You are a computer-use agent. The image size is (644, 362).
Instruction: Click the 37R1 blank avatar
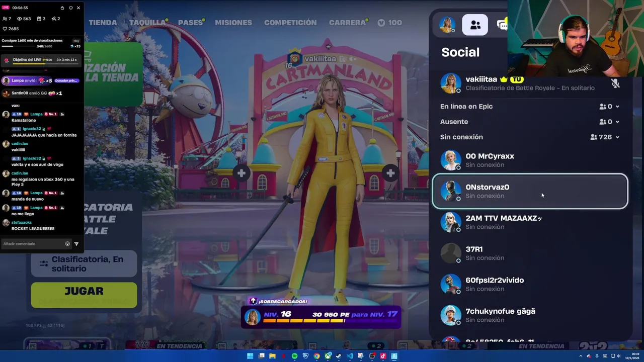pos(450,253)
